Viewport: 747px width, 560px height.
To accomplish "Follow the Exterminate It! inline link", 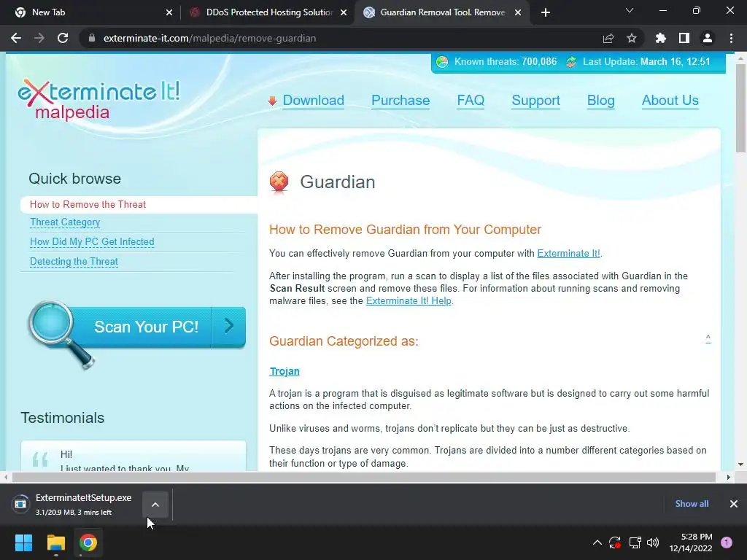I will [568, 253].
